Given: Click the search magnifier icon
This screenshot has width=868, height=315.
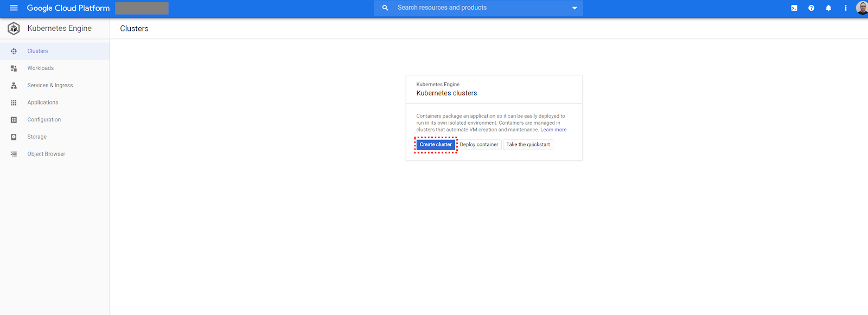Looking at the screenshot, I should 385,8.
